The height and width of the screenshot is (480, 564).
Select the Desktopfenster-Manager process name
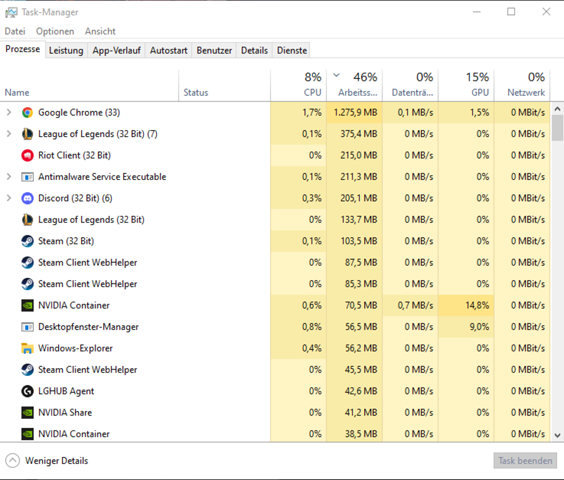pos(88,327)
